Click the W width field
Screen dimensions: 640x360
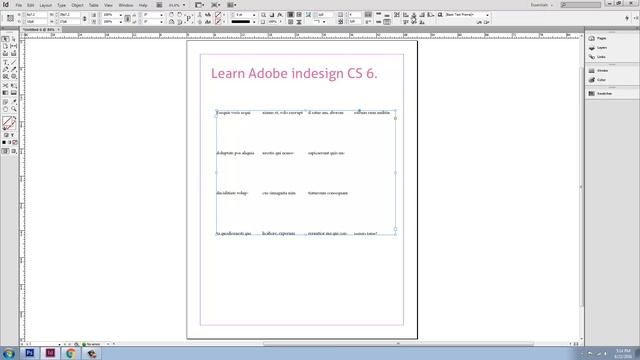tap(69, 15)
